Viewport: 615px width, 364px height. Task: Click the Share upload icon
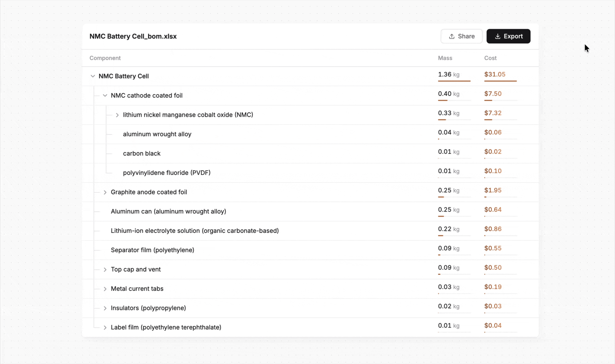pyautogui.click(x=452, y=36)
